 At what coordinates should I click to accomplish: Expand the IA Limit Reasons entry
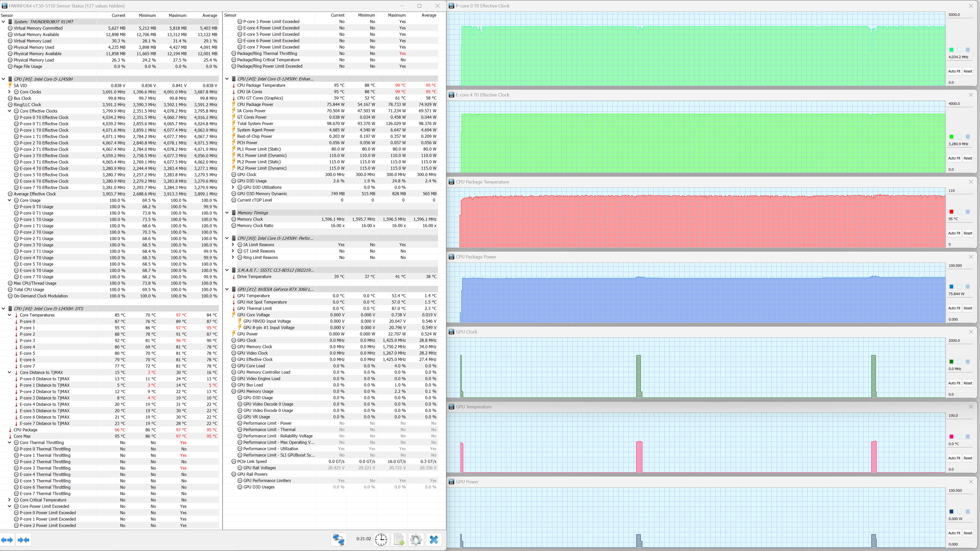[x=233, y=245]
